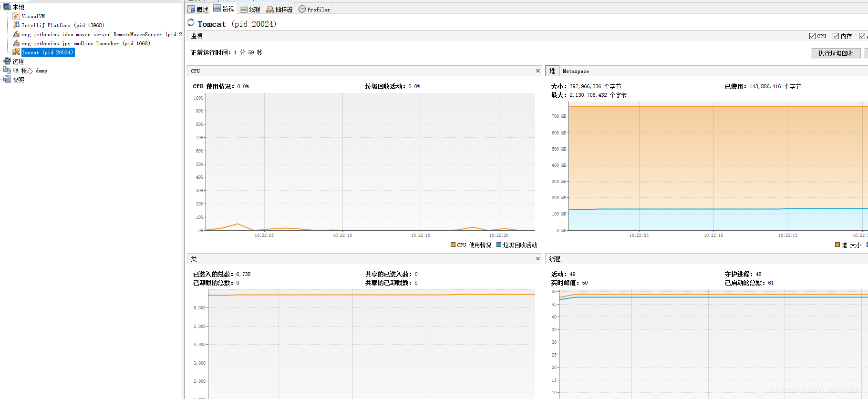This screenshot has height=399, width=868.
Task: Open the 抽样器 sampler tab
Action: (279, 9)
